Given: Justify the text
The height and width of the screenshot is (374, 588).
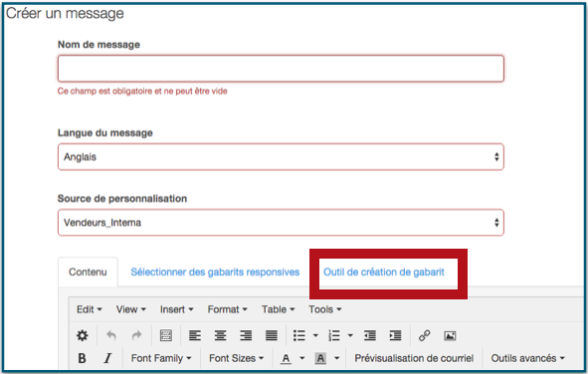Looking at the screenshot, I should point(272,335).
